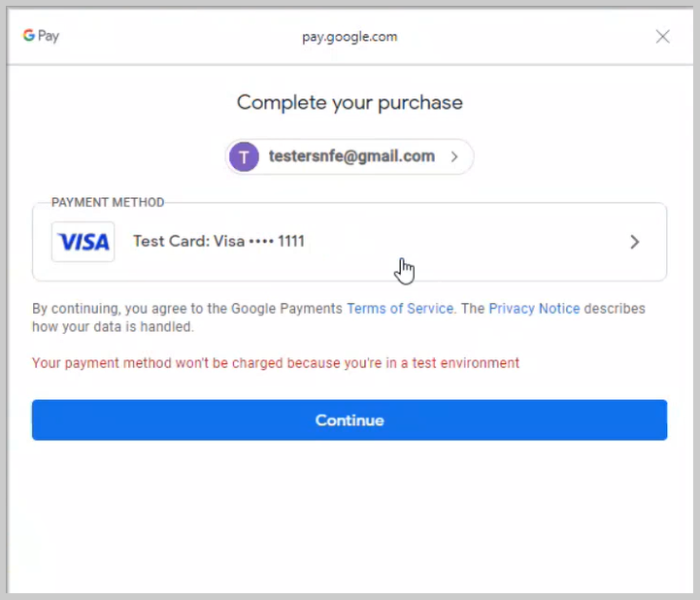Viewport: 700px width, 600px height.
Task: Open the Terms of Service link
Action: pos(400,309)
